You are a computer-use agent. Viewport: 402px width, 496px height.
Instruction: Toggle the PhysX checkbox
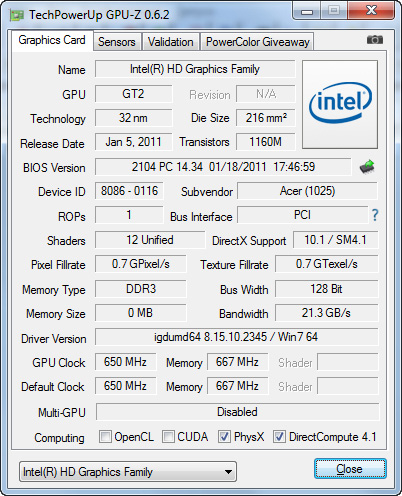pyautogui.click(x=224, y=436)
